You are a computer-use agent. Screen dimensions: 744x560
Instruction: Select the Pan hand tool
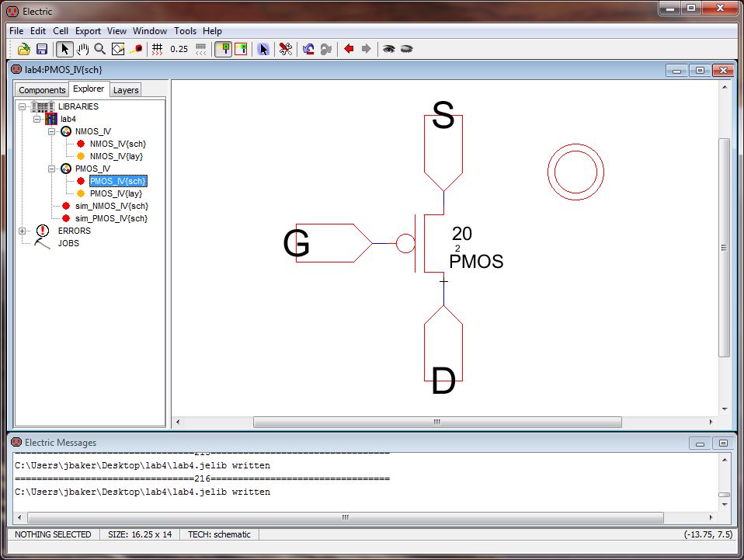tap(82, 49)
